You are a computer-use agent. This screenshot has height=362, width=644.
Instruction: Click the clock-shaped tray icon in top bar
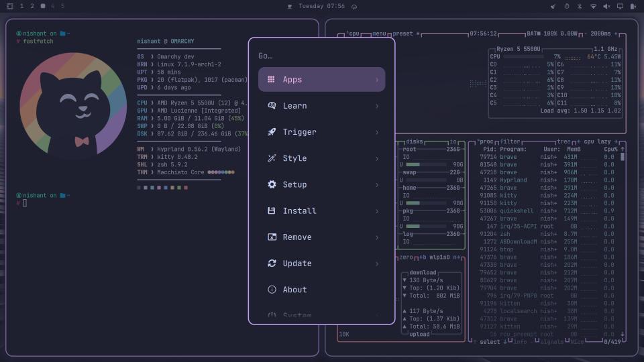(x=566, y=6)
